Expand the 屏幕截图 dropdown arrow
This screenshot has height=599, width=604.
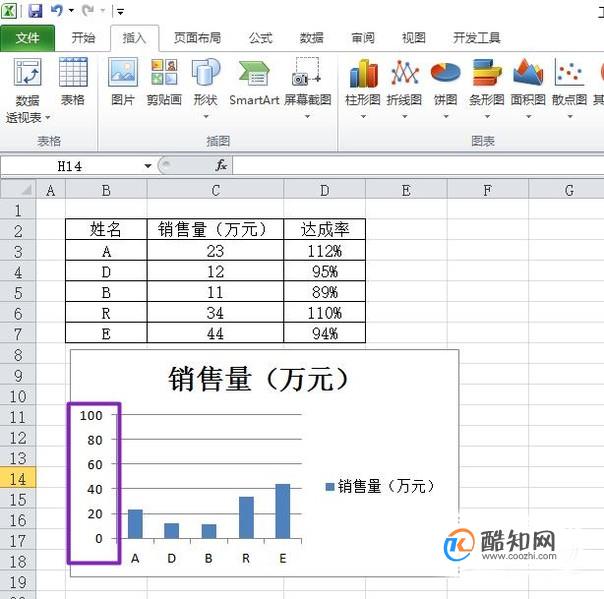[x=307, y=116]
